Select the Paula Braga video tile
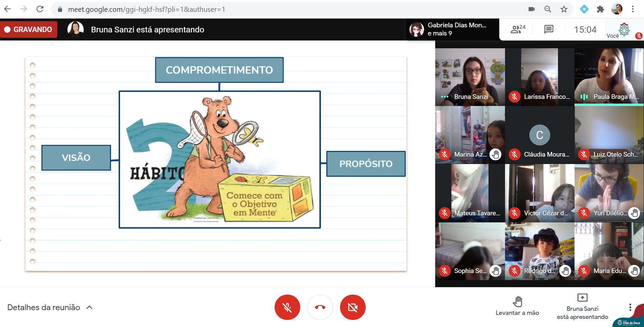This screenshot has width=644, height=327. [x=609, y=77]
